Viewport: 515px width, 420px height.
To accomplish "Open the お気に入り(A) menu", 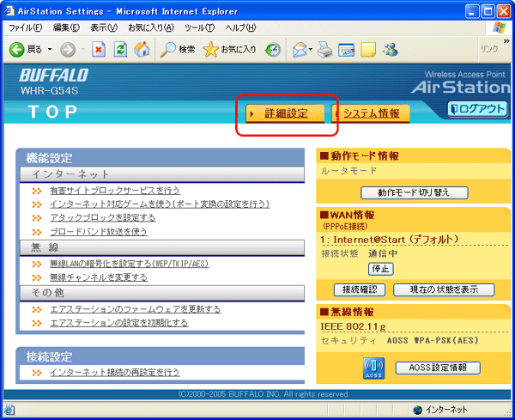I will pyautogui.click(x=151, y=28).
